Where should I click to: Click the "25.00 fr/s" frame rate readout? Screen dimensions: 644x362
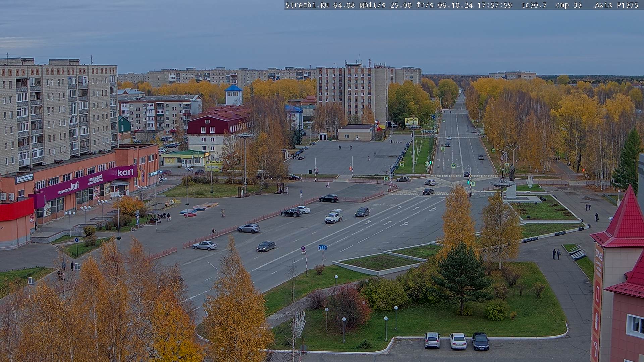click(412, 5)
